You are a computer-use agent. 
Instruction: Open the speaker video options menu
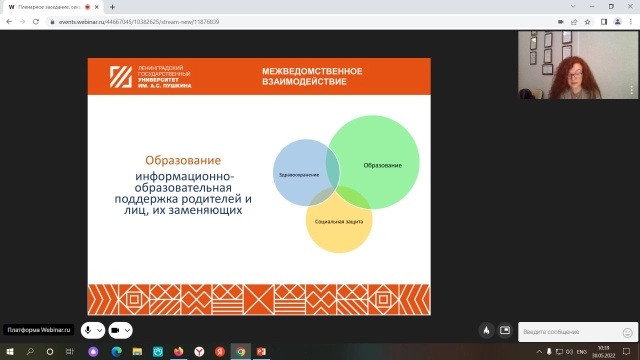tap(631, 88)
